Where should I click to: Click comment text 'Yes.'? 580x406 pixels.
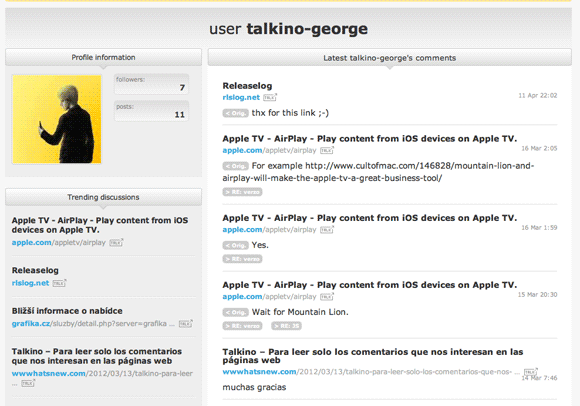(260, 245)
